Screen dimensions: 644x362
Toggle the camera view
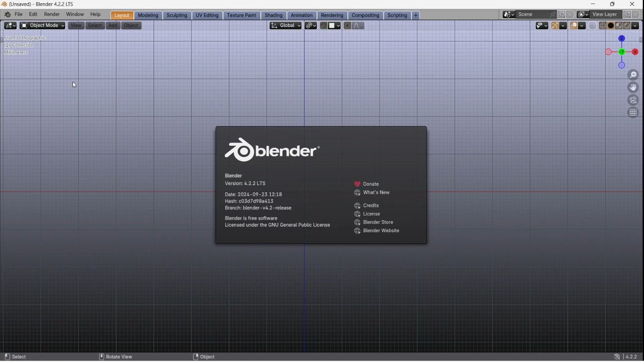click(x=634, y=100)
